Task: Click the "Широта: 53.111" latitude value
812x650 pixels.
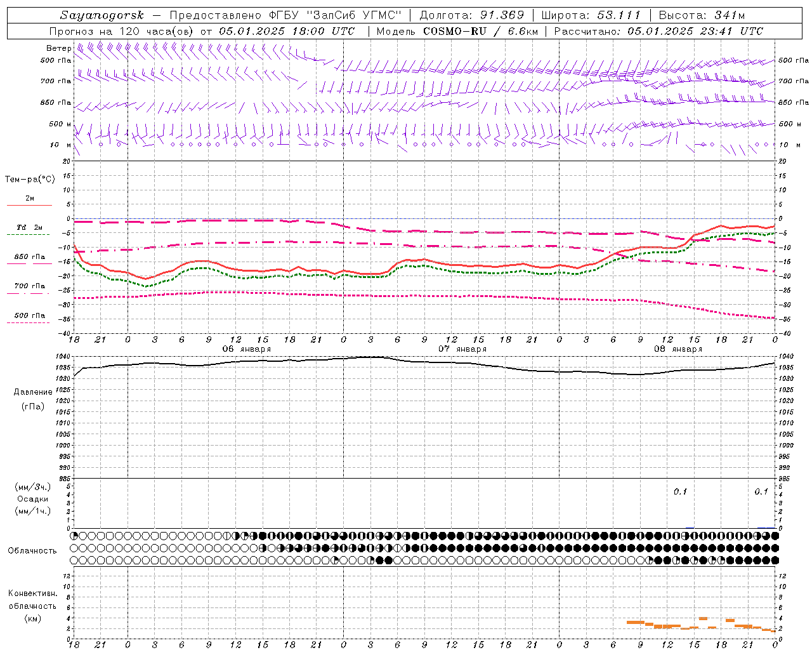Action: tap(591, 15)
